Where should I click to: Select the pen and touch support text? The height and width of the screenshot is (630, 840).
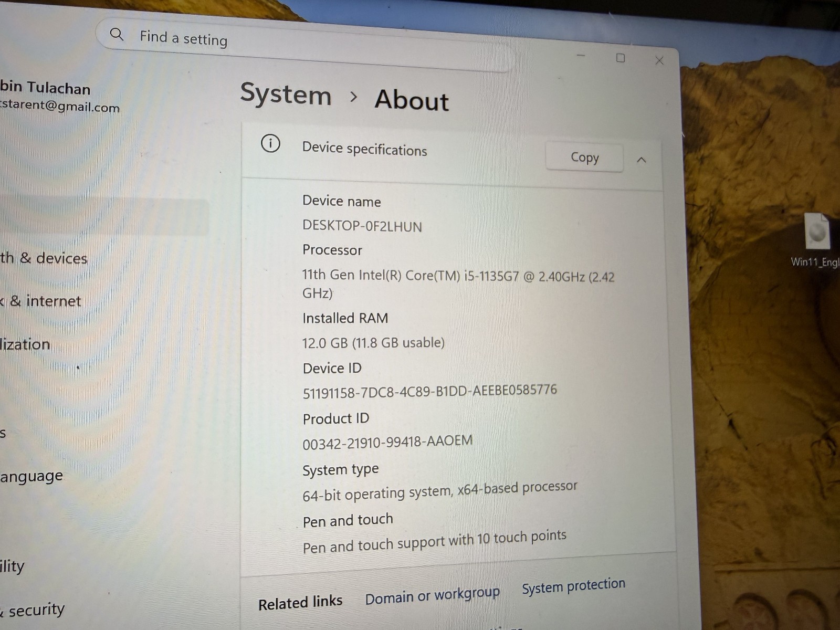(x=435, y=542)
